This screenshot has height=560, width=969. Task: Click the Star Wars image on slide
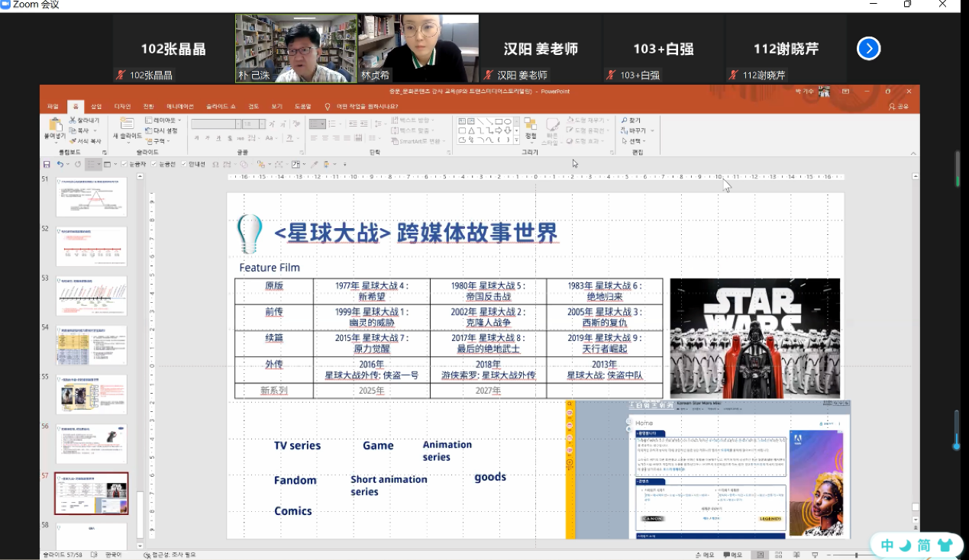coord(754,337)
